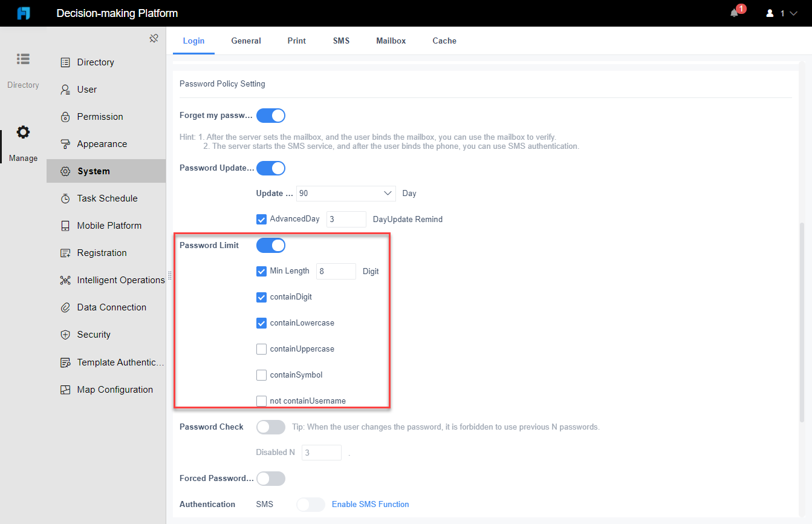Click the Enable SMS Function link
Image resolution: width=812 pixels, height=524 pixels.
tap(370, 504)
